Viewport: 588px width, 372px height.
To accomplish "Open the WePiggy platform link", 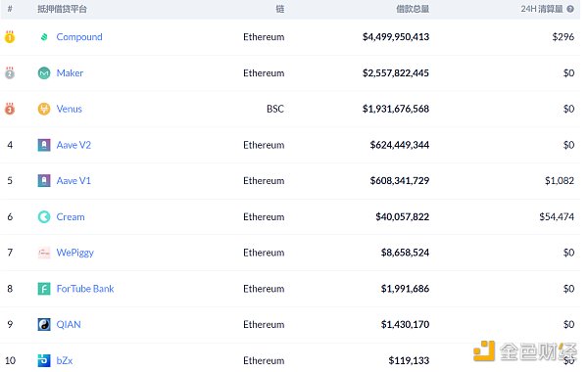I will tap(75, 253).
